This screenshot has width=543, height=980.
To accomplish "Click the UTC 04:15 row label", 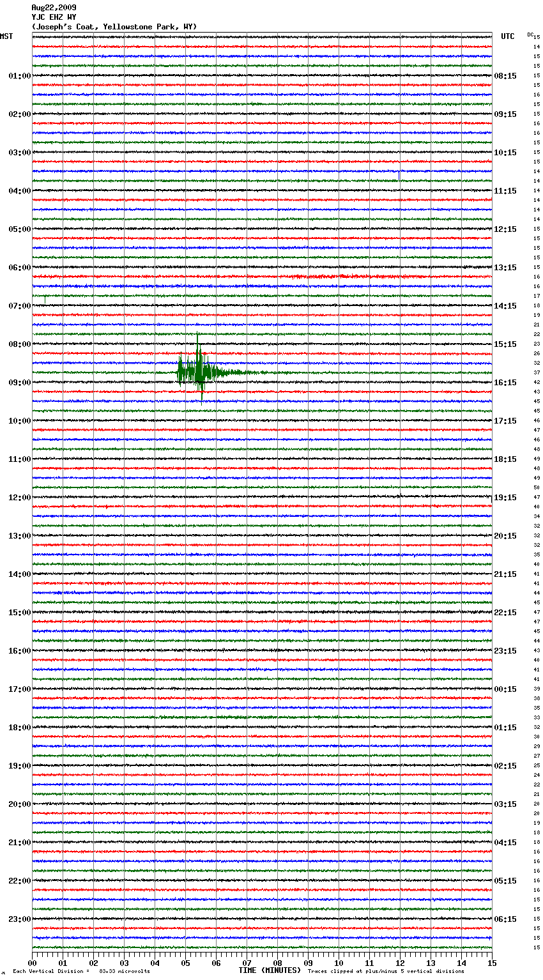I will [x=505, y=843].
